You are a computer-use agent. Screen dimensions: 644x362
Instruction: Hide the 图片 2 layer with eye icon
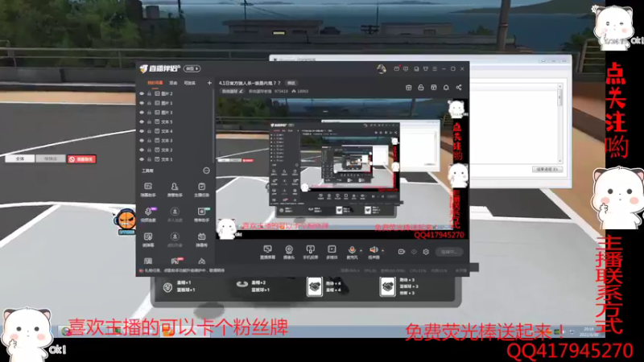pyautogui.click(x=142, y=93)
